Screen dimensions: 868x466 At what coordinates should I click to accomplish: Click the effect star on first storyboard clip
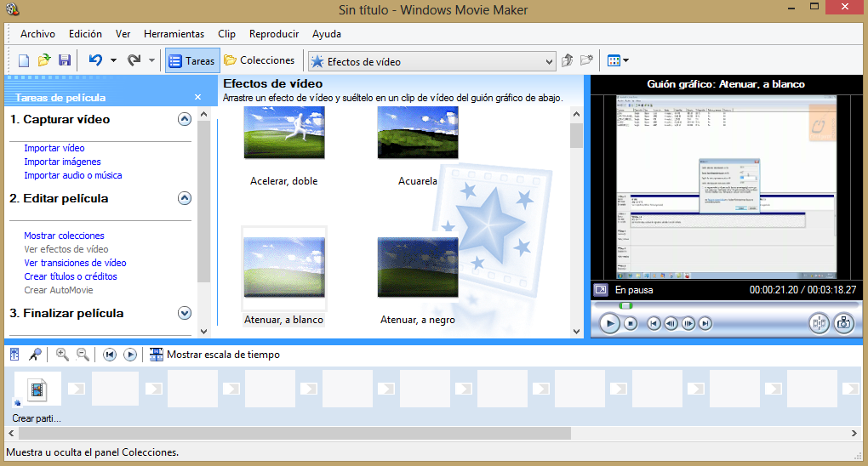pyautogui.click(x=18, y=402)
